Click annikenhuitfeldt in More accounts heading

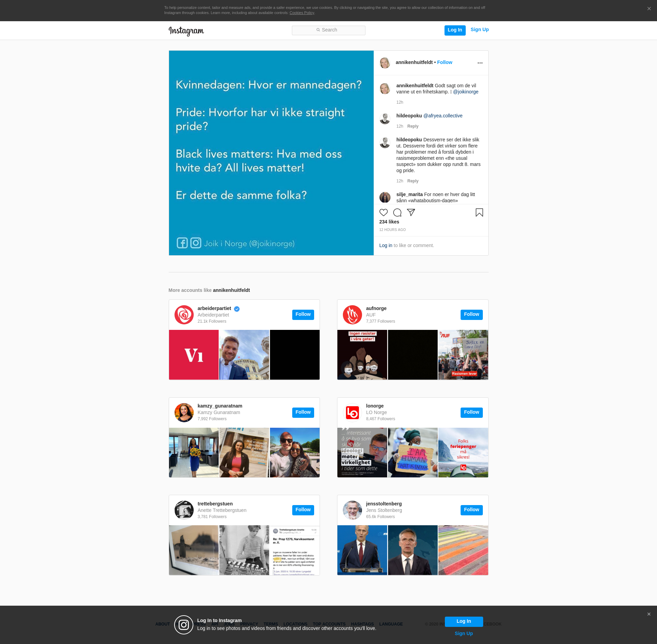point(231,290)
